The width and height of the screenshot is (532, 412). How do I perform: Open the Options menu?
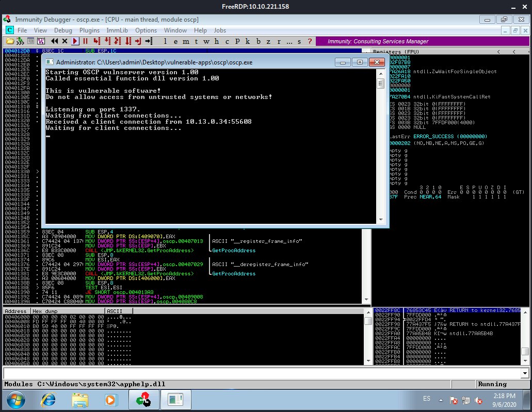coord(146,30)
